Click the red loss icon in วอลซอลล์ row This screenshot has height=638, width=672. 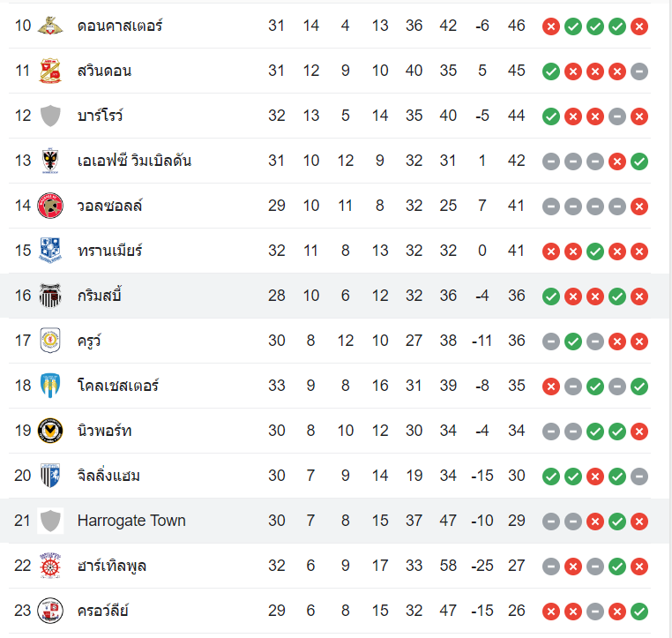(x=639, y=206)
